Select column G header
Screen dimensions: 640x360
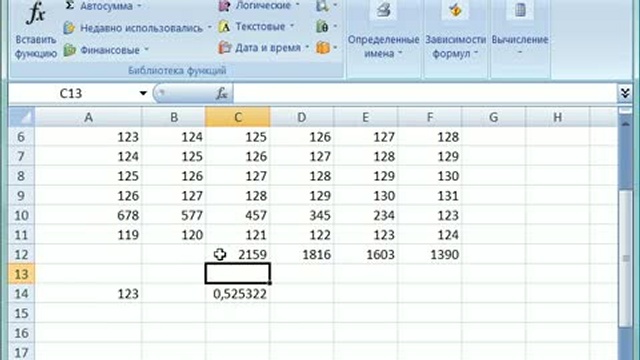[x=493, y=117]
